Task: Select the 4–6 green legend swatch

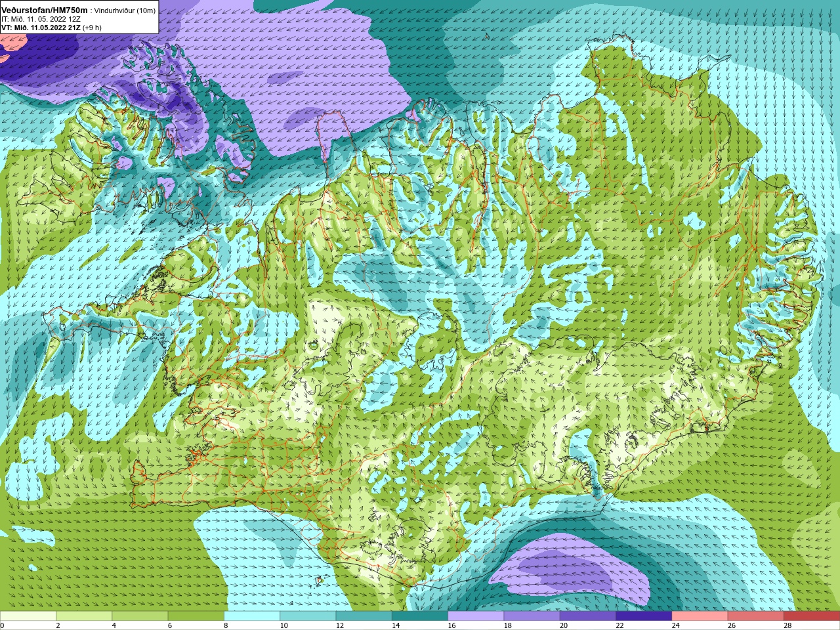Action: point(140,616)
